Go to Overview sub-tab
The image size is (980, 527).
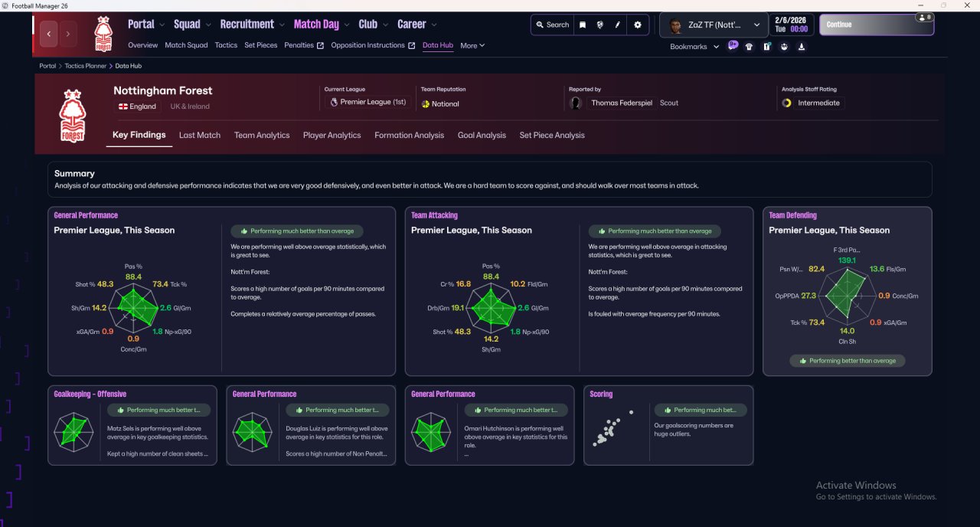[x=143, y=45]
